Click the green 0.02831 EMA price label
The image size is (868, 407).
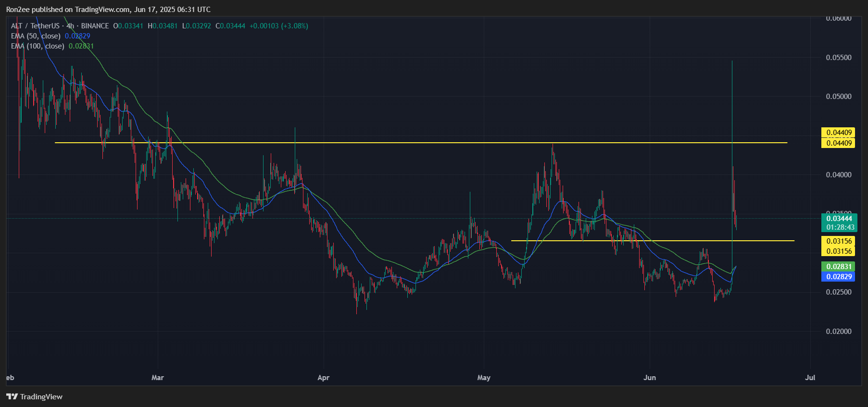coord(839,267)
